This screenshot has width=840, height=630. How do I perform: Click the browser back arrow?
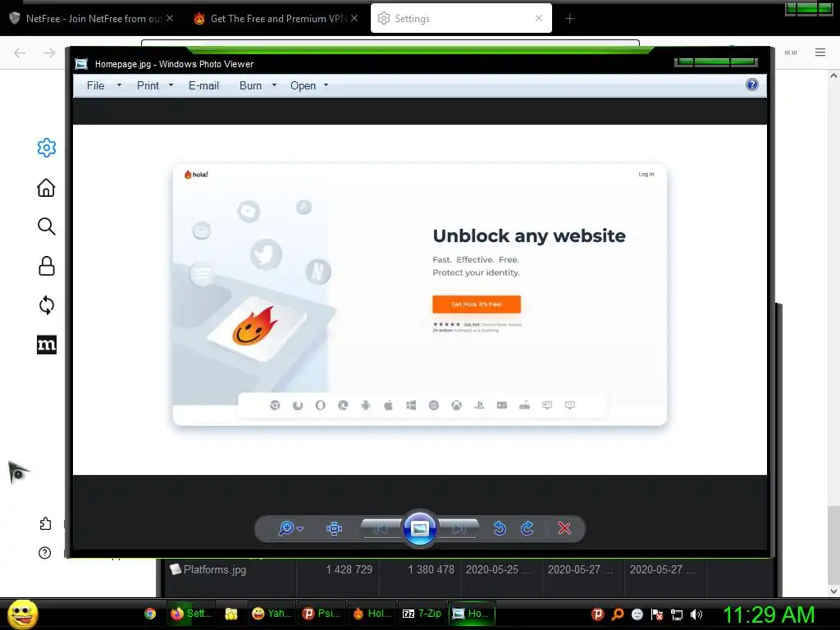click(x=20, y=52)
